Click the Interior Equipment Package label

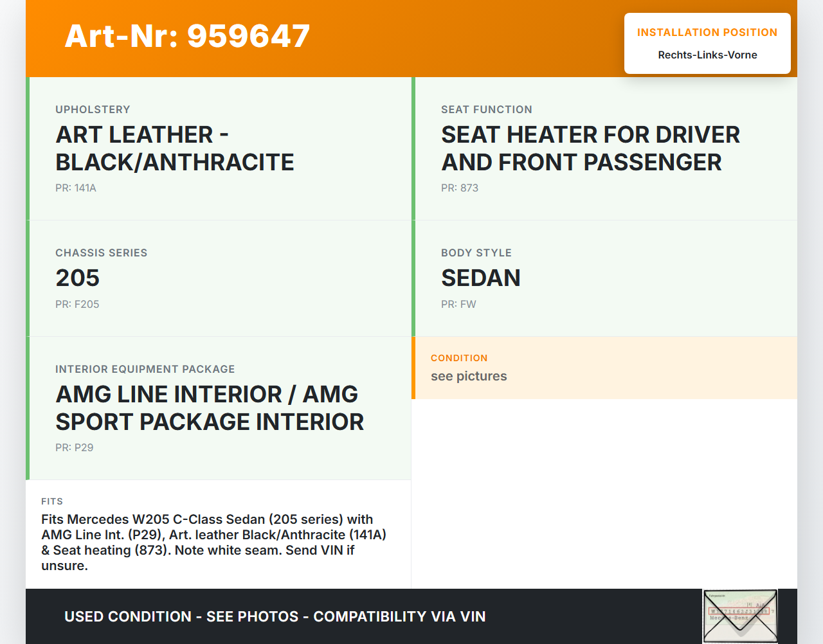[145, 370]
